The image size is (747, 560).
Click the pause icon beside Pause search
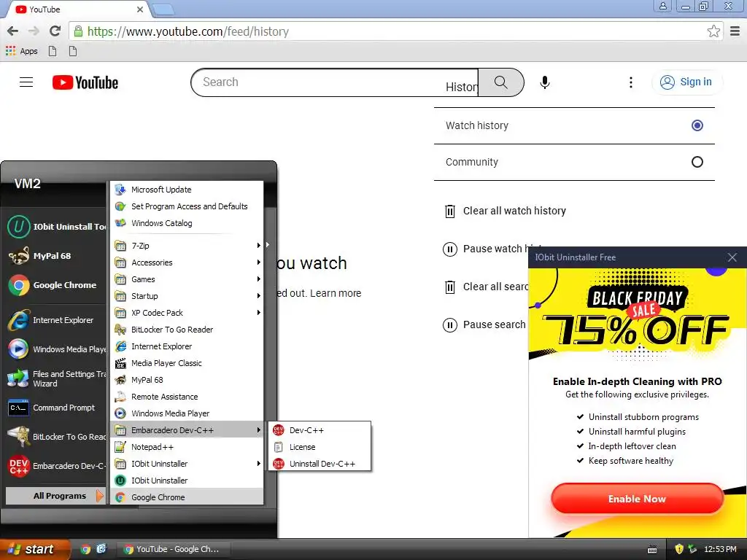(449, 325)
